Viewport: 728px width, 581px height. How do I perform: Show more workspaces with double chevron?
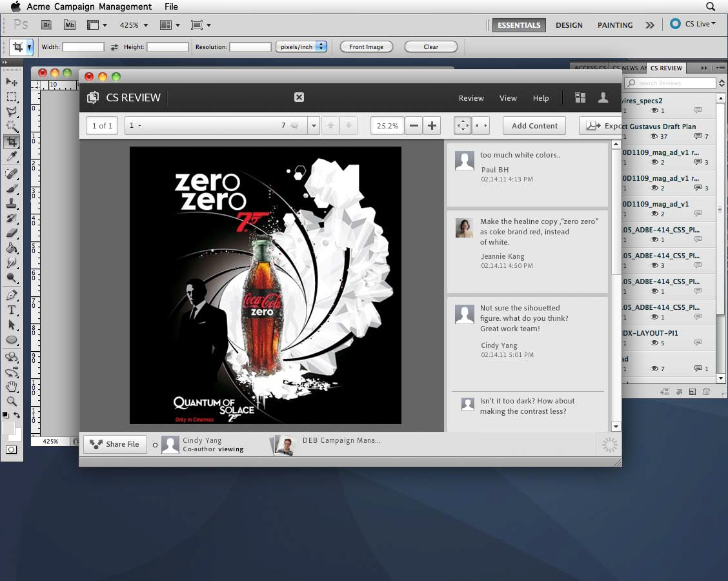pyautogui.click(x=650, y=25)
